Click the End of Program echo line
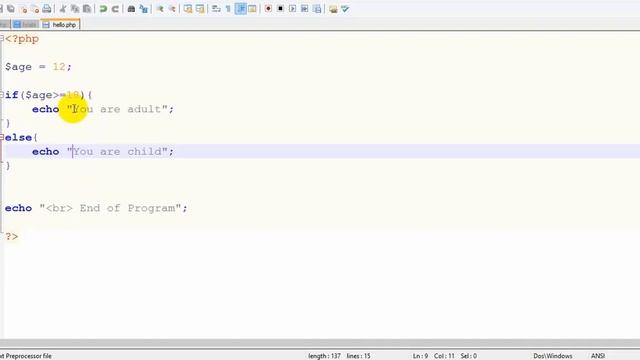Screen dimensions: 640x360 (96, 208)
